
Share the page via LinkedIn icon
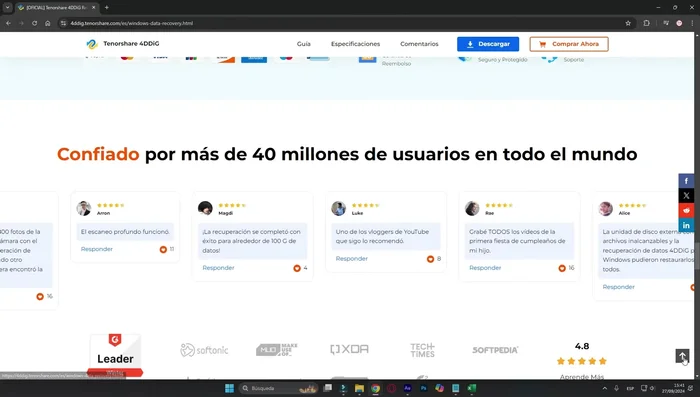pyautogui.click(x=686, y=225)
